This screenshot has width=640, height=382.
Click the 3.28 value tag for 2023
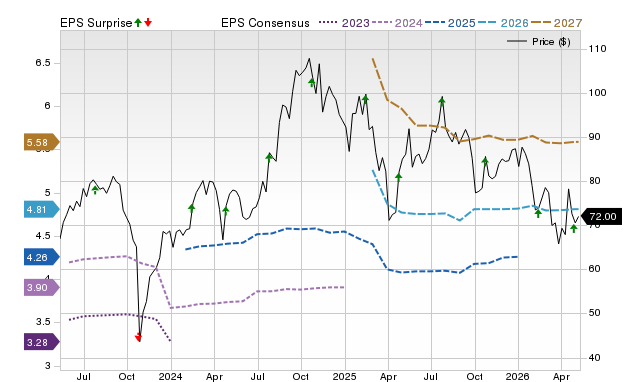(x=41, y=342)
